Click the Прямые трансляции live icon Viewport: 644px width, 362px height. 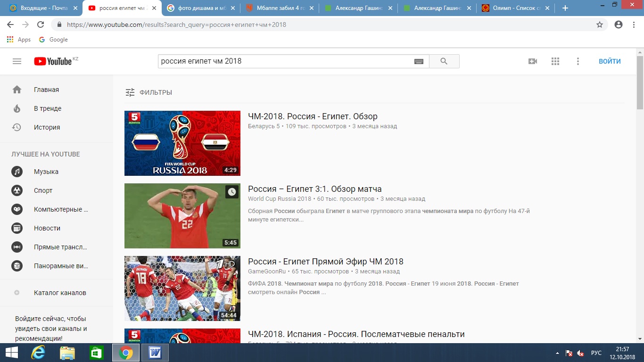[17, 247]
